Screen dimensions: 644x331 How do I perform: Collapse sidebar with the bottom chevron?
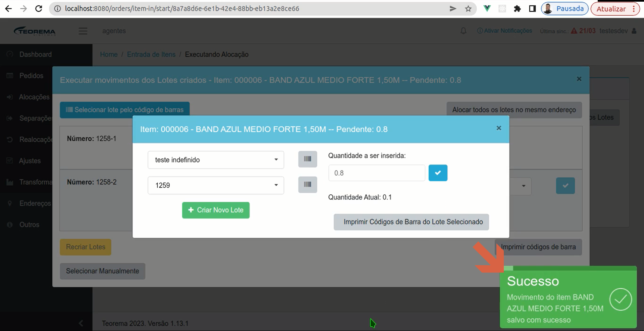[x=80, y=323]
